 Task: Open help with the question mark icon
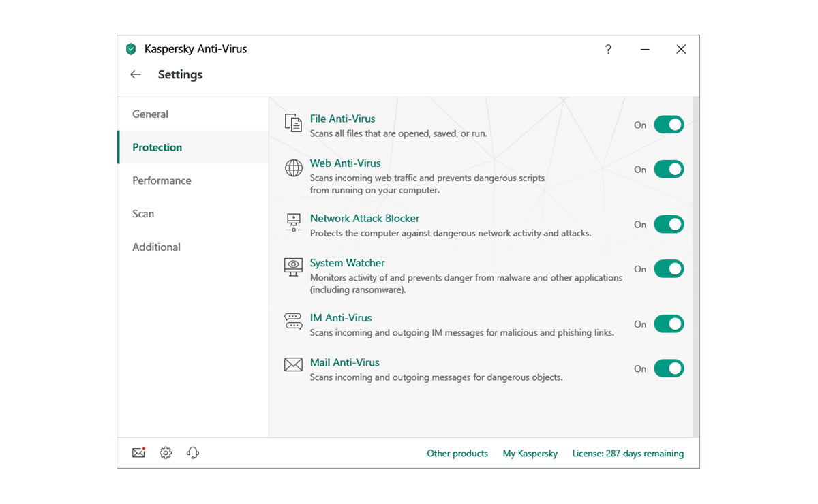pos(608,49)
